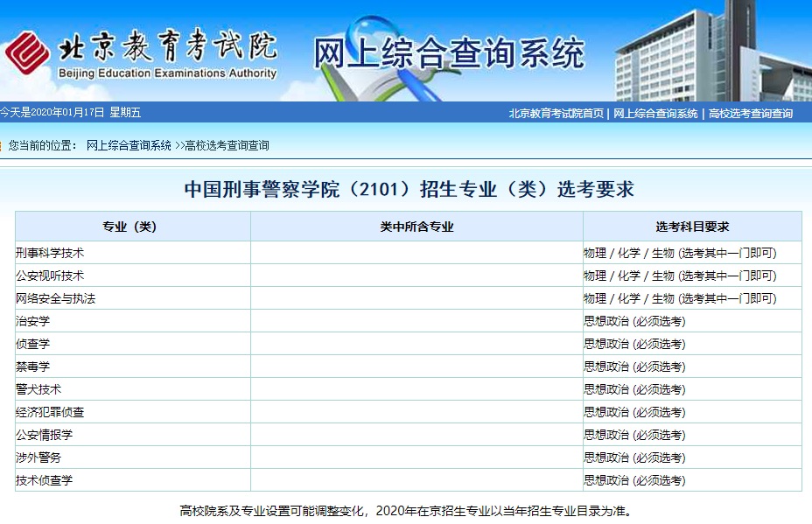Click the 类中所含专业 column header
Image resolution: width=812 pixels, height=524 pixels.
416,227
